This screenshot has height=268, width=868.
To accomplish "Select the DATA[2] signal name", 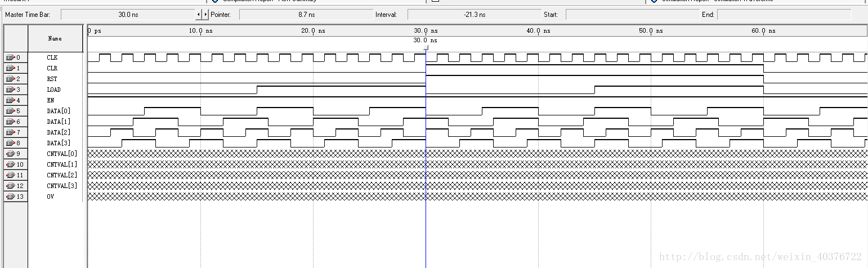I will [x=59, y=132].
